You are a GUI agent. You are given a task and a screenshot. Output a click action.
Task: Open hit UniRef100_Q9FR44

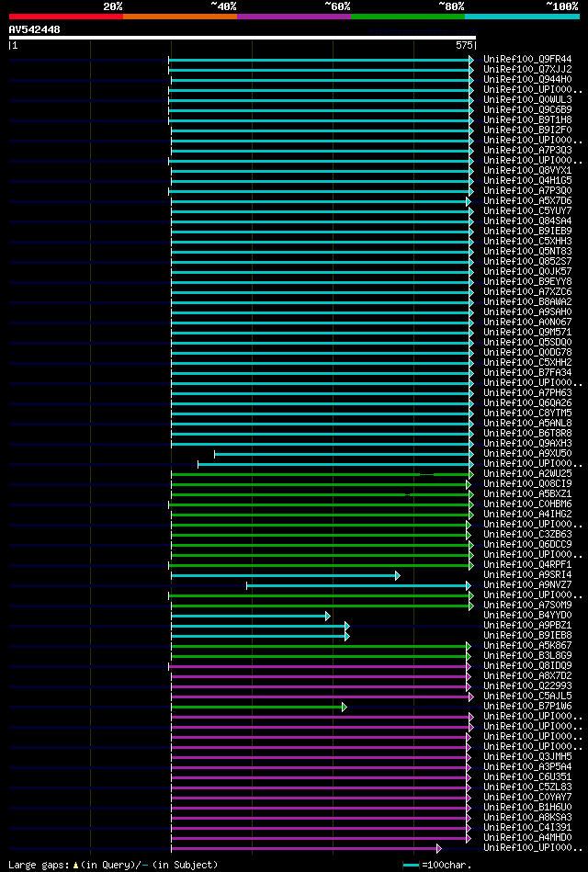tap(527, 60)
